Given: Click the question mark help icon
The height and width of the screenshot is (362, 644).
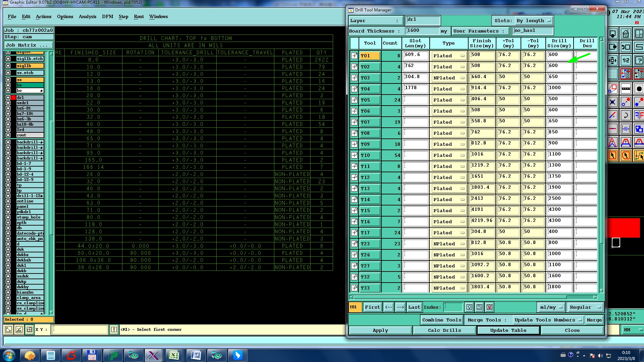Looking at the screenshot, I should (x=639, y=61).
